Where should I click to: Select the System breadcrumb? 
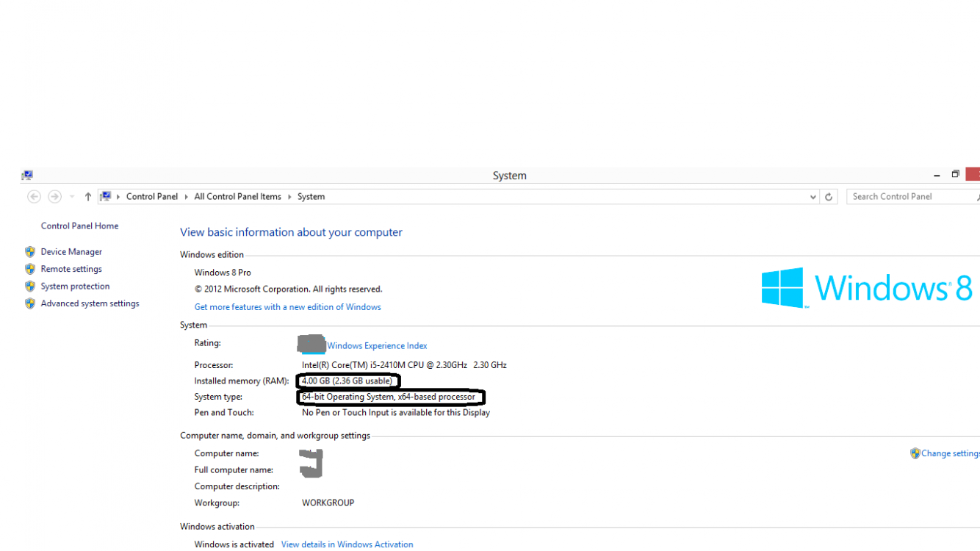pos(311,197)
